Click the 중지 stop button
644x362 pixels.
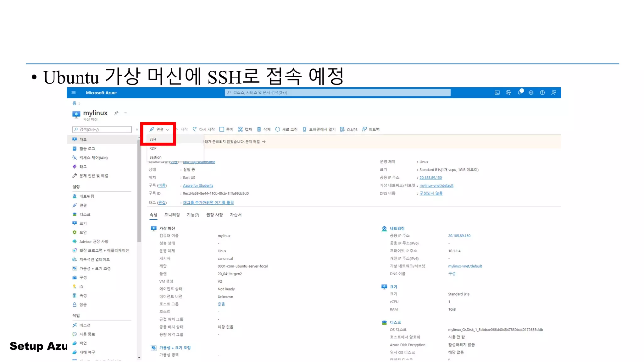tap(226, 129)
